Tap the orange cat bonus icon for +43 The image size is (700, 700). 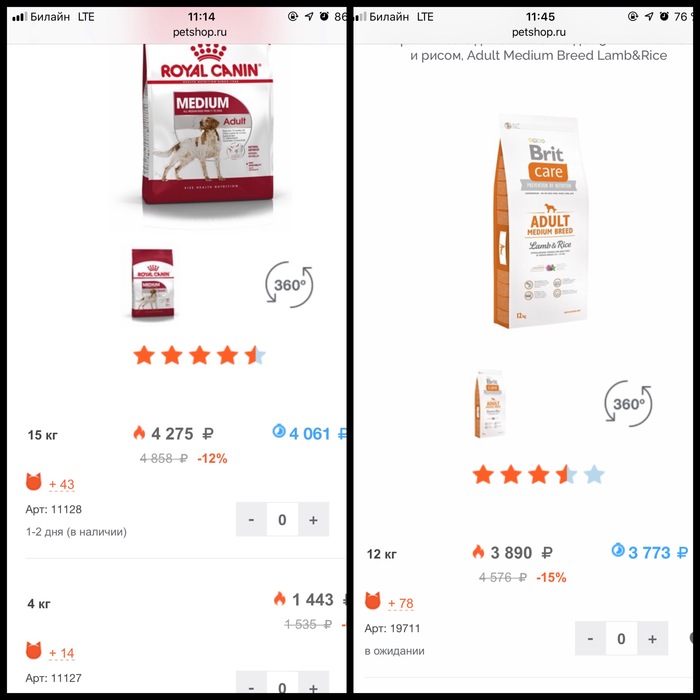click(x=33, y=482)
